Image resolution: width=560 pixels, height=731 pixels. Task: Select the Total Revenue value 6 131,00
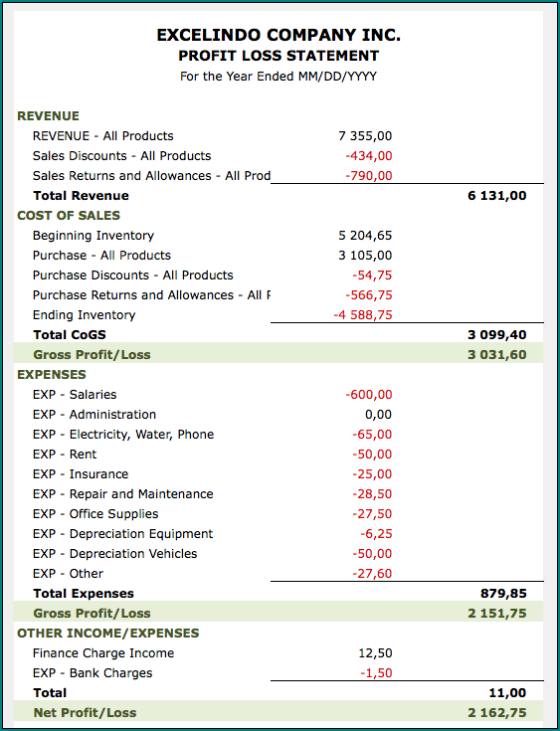click(497, 196)
